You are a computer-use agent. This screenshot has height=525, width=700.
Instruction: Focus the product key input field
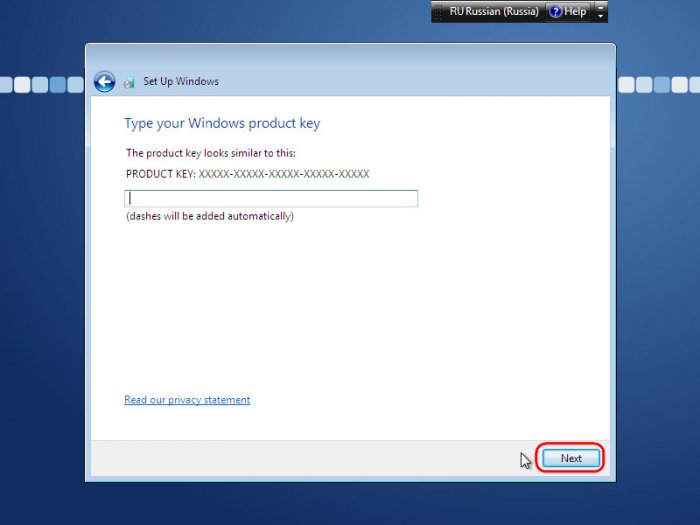click(x=271, y=198)
